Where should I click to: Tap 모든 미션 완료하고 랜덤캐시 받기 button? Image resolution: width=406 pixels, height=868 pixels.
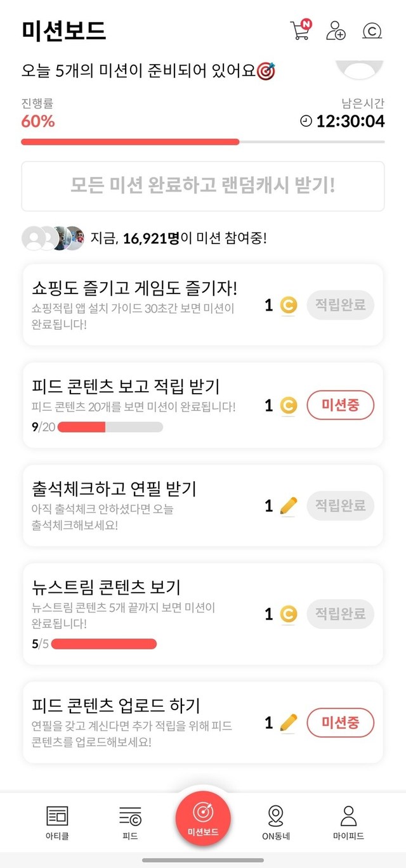(x=203, y=186)
